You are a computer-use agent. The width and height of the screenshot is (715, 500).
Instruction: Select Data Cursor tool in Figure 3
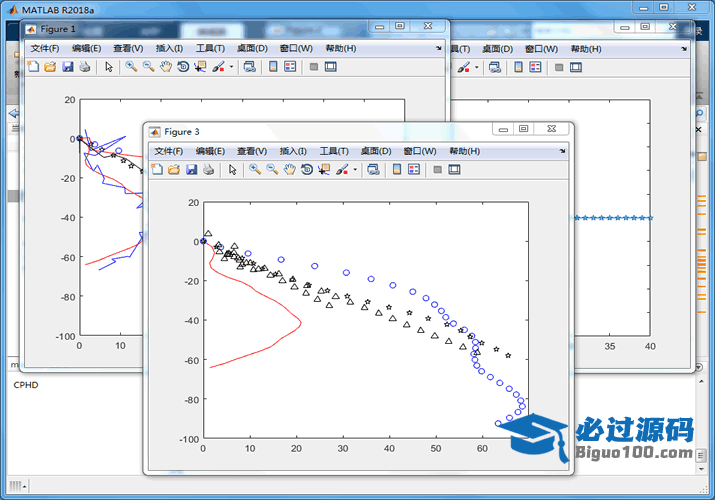pyautogui.click(x=324, y=170)
